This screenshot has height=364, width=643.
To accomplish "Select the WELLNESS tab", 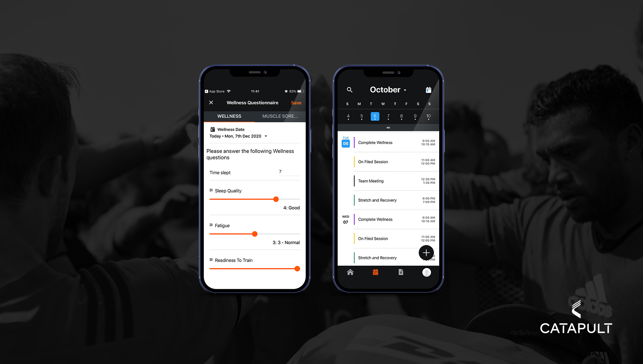I will [x=230, y=116].
